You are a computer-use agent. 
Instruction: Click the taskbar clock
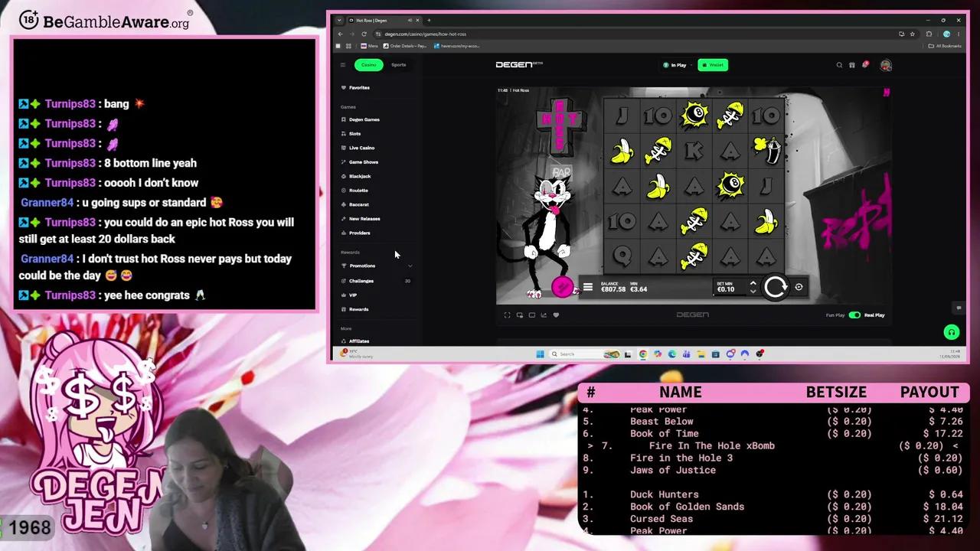point(950,354)
